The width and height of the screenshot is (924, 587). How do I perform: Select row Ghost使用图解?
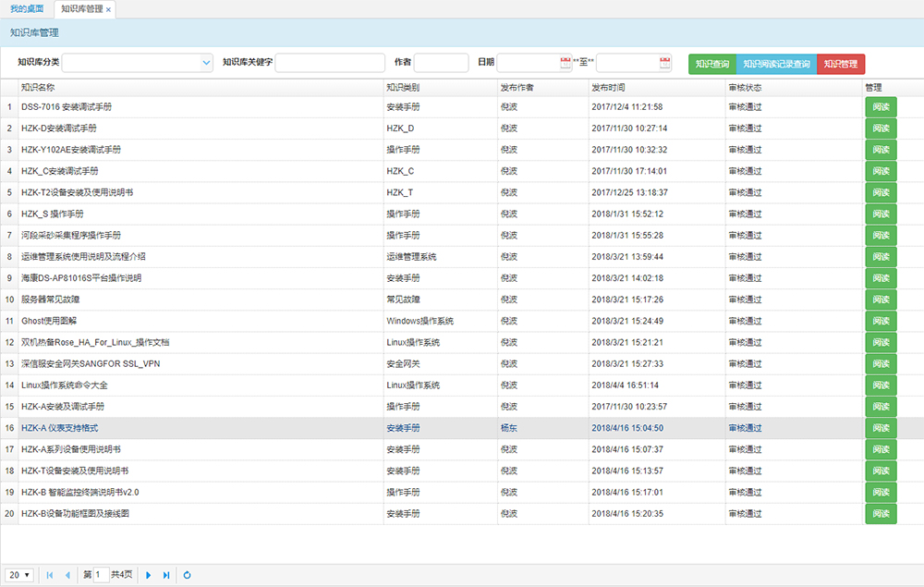(x=462, y=321)
